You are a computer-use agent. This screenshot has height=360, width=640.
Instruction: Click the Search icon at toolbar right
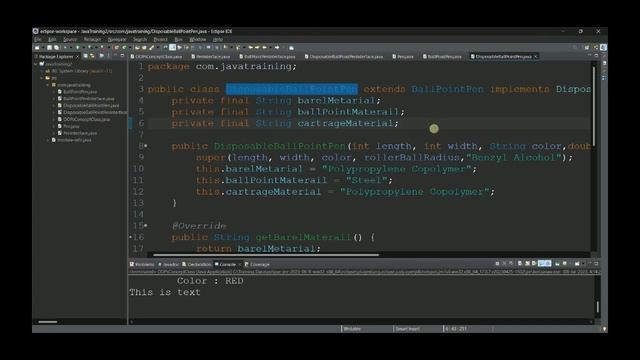pyautogui.click(x=576, y=48)
